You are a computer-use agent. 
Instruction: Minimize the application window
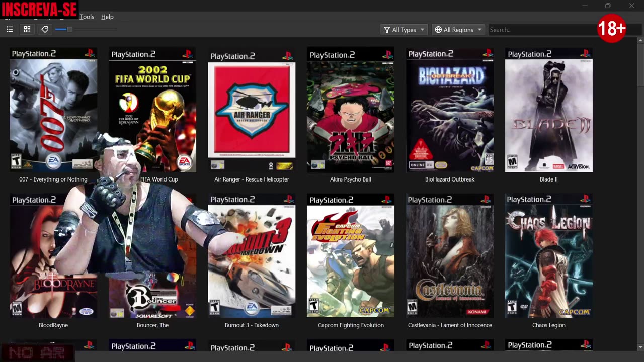585,6
